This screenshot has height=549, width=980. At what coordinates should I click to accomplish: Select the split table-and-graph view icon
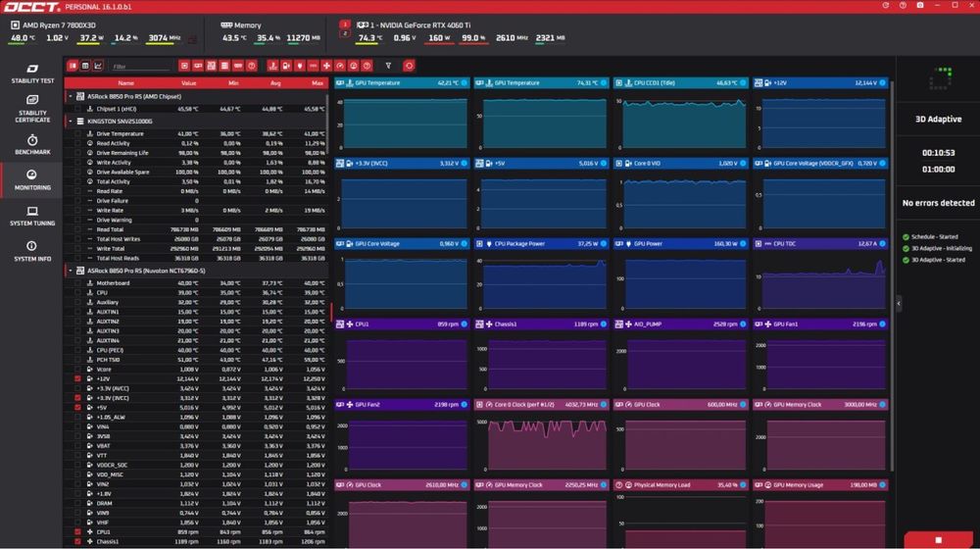73,66
